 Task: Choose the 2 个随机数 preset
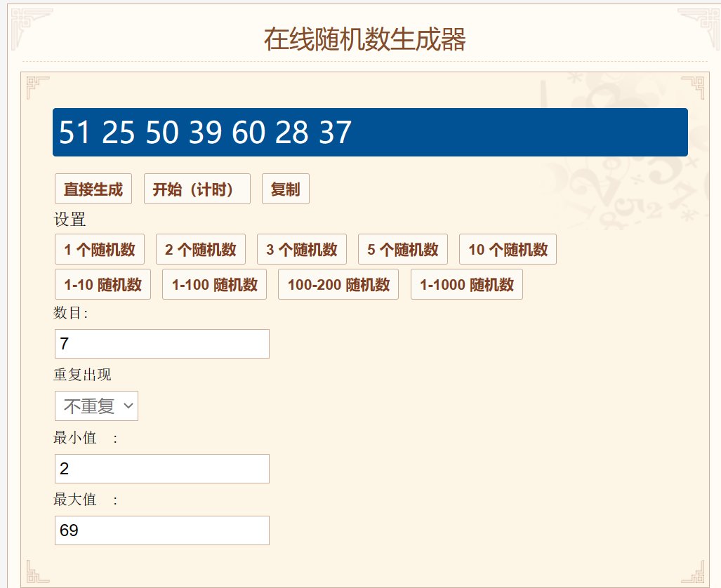pos(201,249)
